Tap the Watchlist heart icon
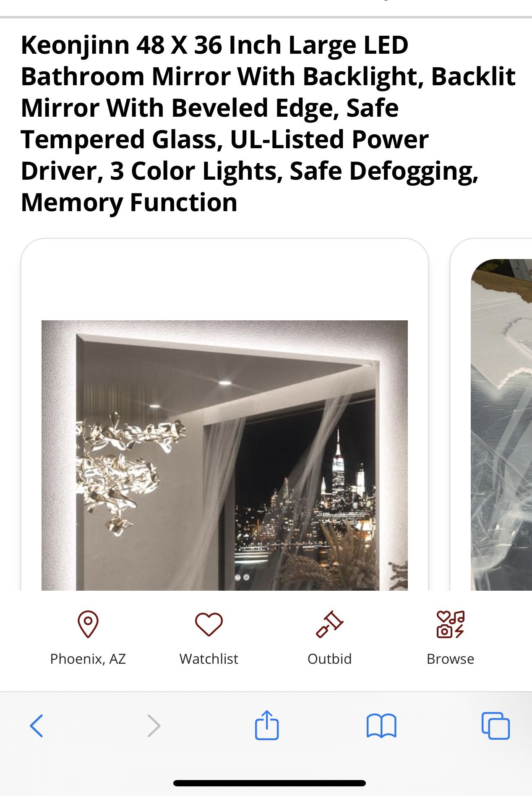Image resolution: width=532 pixels, height=796 pixels. coord(209,624)
